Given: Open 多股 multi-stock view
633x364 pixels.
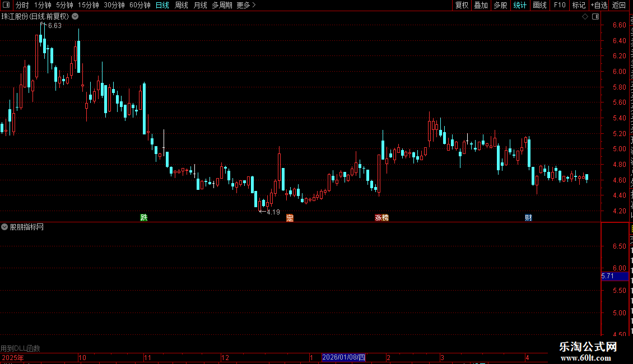Looking at the screenshot, I should (x=500, y=5).
